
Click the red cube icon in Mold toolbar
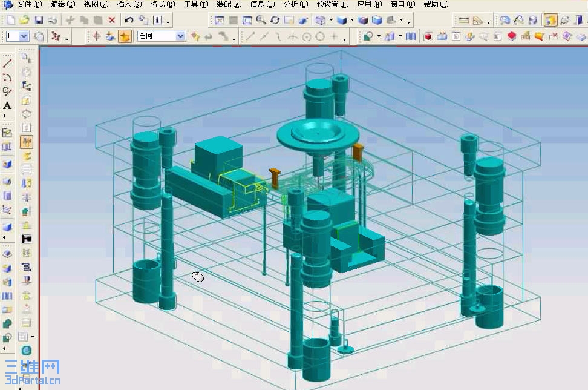point(428,36)
